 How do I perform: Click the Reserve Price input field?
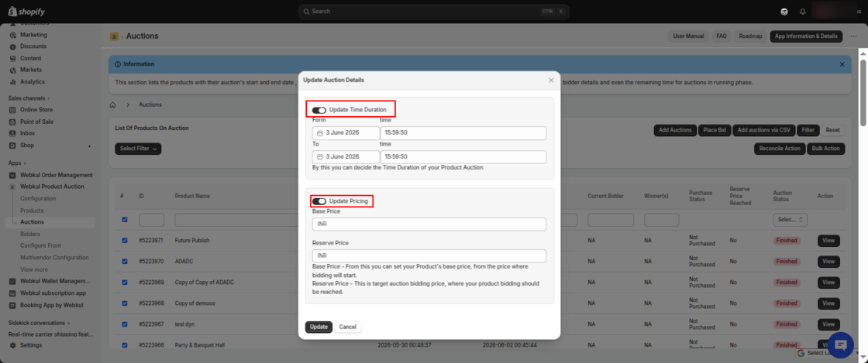point(429,256)
